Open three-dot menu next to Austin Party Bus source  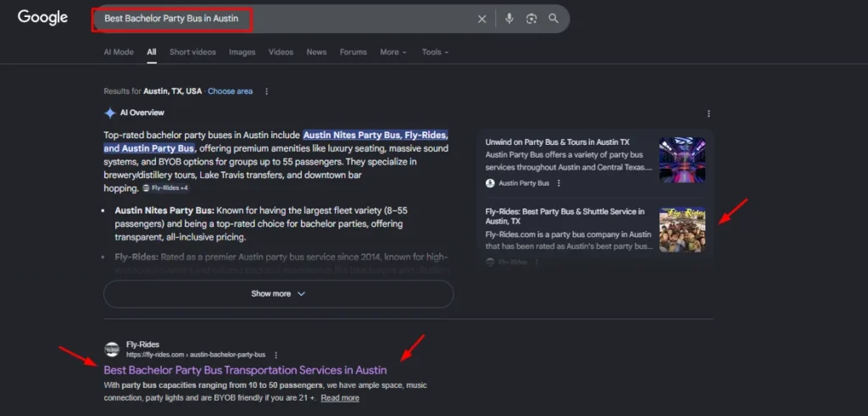[x=559, y=183]
